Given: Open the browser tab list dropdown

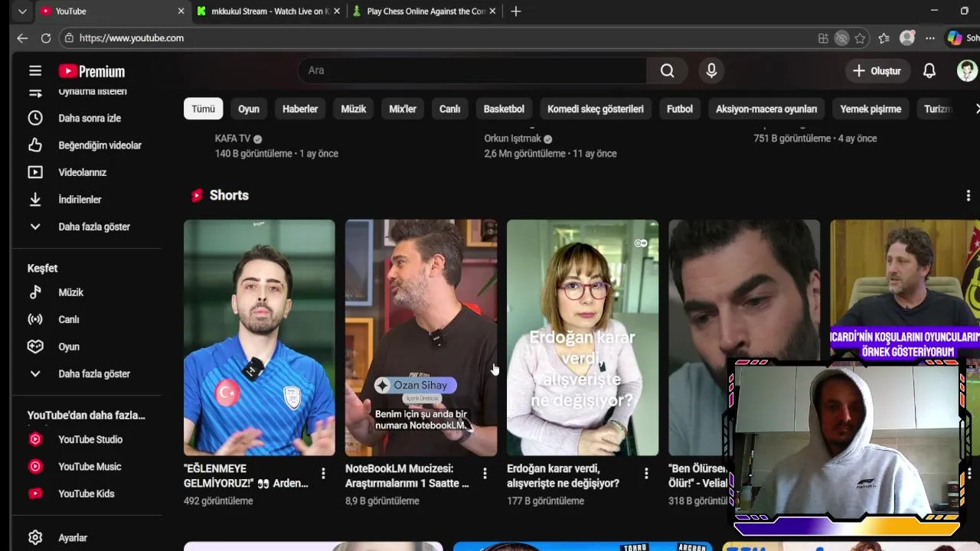Looking at the screenshot, I should [22, 11].
